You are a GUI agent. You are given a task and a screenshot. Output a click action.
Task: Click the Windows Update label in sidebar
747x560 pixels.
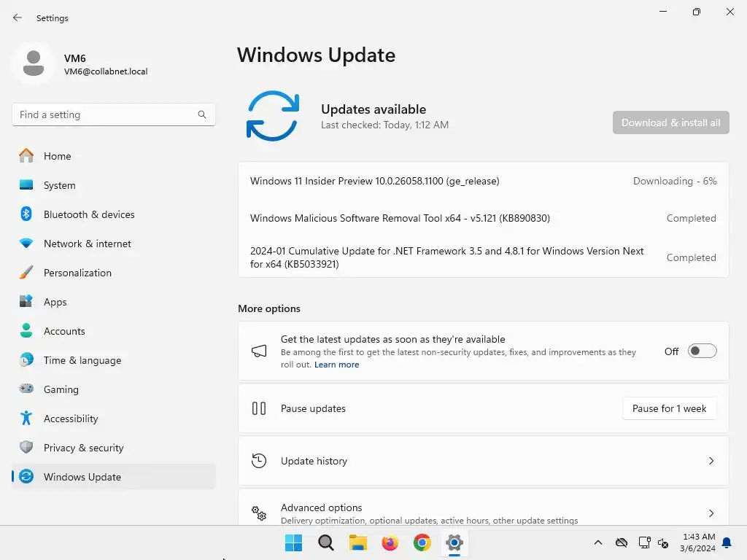[x=82, y=477]
